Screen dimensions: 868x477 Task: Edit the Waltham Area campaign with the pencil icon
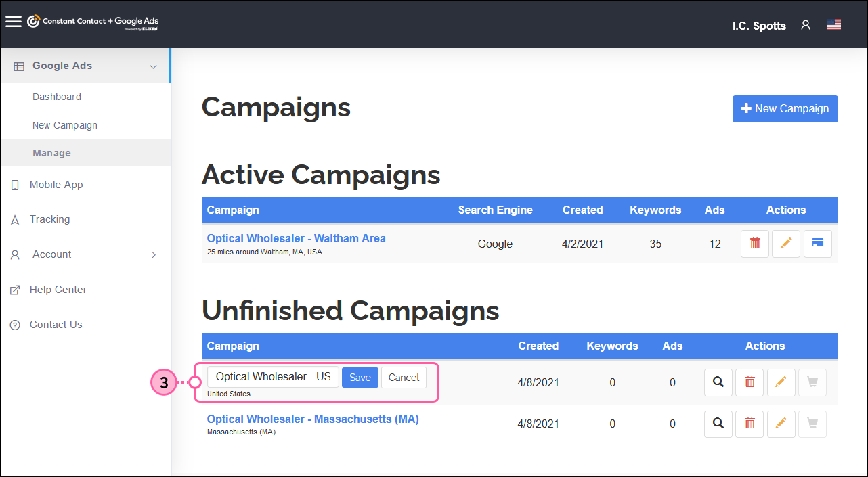tap(785, 244)
